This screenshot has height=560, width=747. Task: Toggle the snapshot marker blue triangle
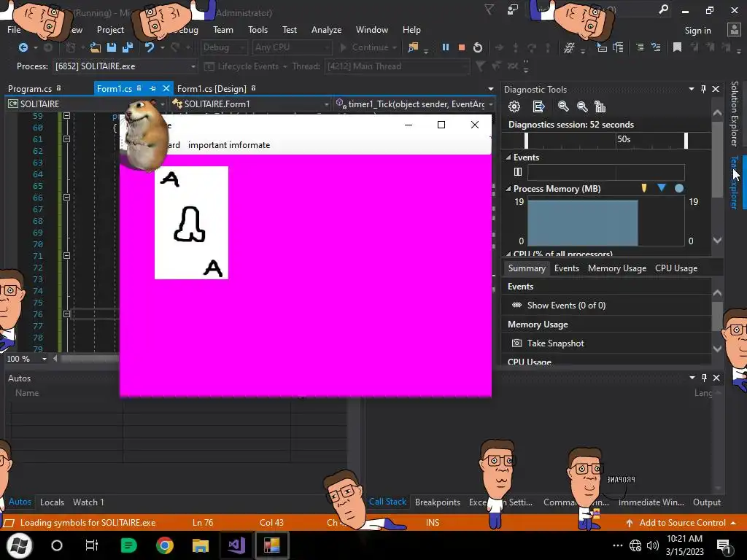tap(661, 187)
